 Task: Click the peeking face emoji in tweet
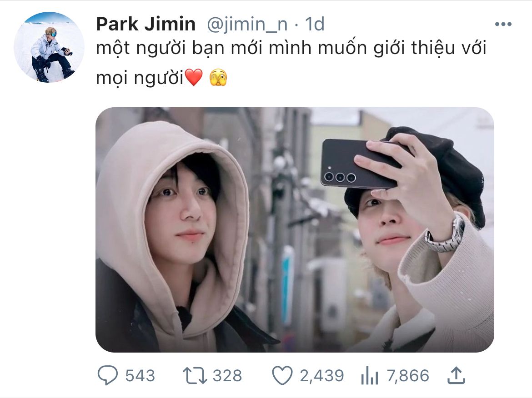point(218,77)
